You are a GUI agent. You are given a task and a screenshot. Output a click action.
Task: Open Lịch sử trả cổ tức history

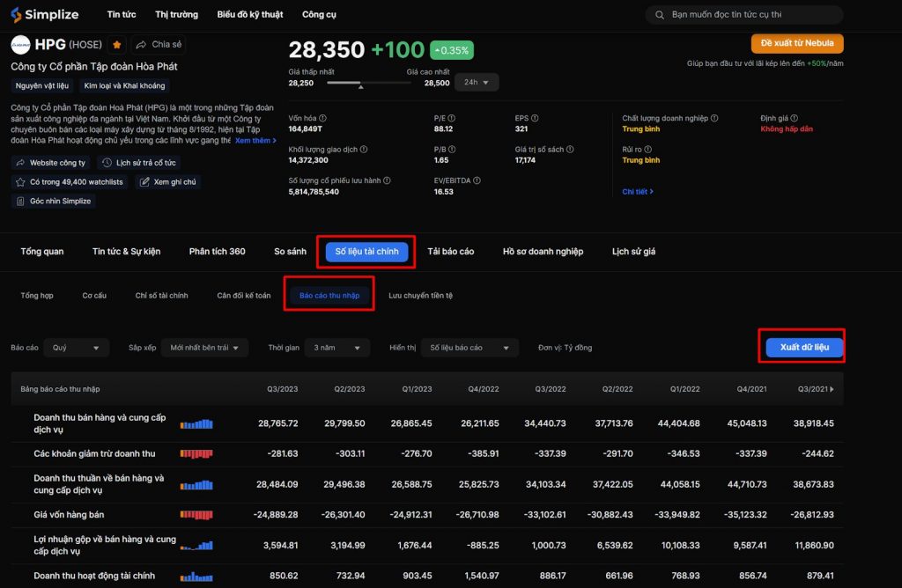(139, 163)
